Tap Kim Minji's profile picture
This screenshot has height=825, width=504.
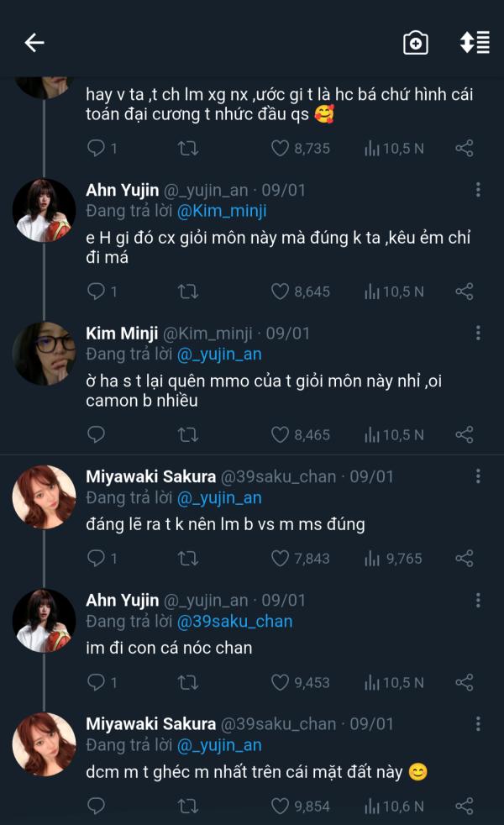pos(44,353)
